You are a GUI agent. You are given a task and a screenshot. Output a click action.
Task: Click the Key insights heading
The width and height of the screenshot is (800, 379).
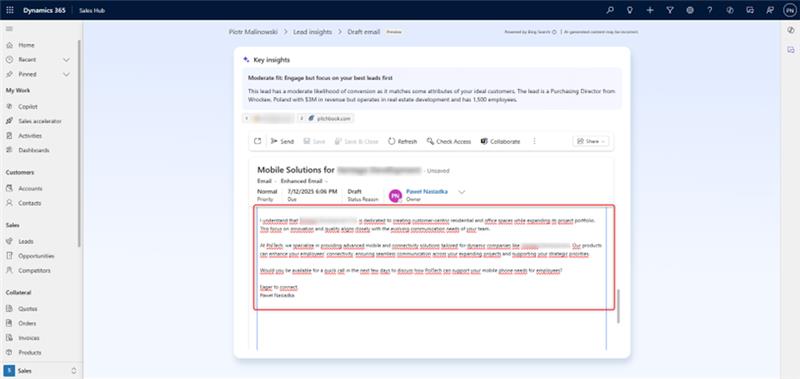tap(271, 60)
